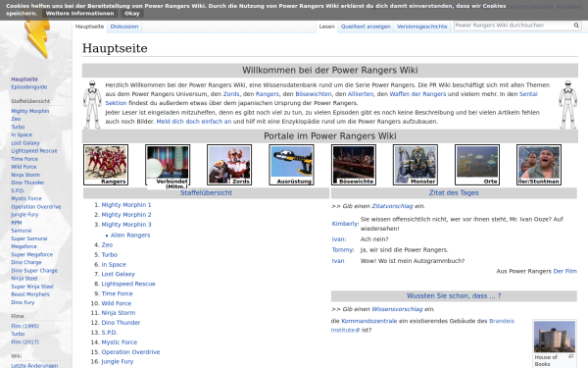The width and height of the screenshot is (588, 368).
Task: Open Film (2017) sidebar link
Action: click(x=24, y=342)
